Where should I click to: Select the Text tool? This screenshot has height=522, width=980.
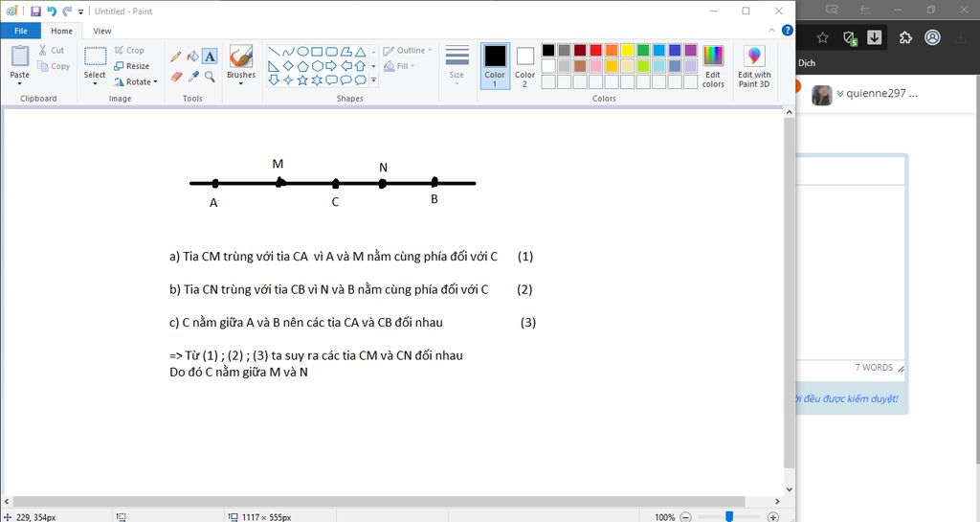(x=210, y=57)
